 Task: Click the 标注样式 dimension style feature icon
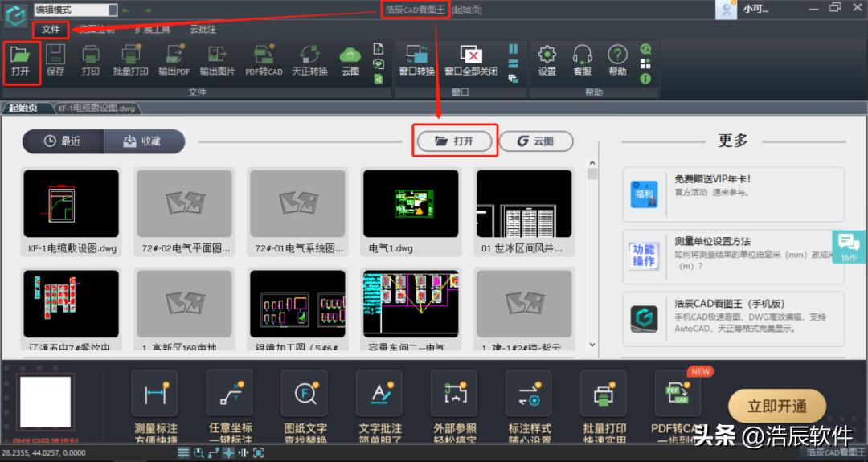click(x=529, y=394)
